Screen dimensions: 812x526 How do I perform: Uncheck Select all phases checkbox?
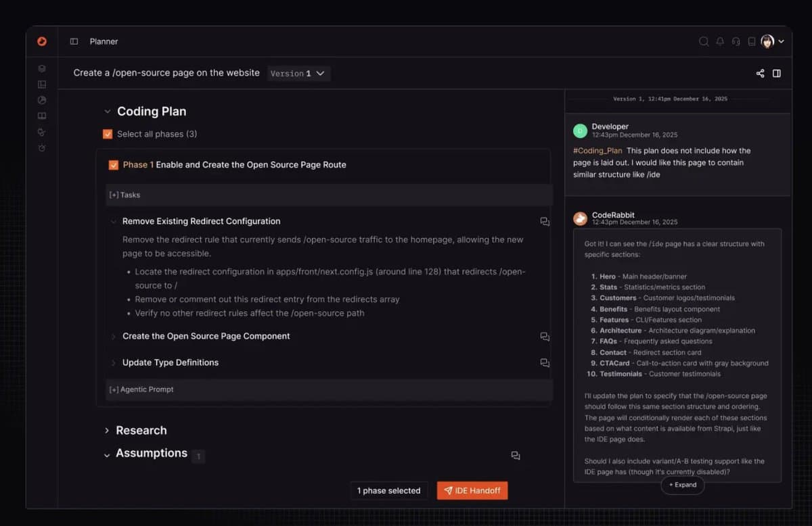pos(107,134)
